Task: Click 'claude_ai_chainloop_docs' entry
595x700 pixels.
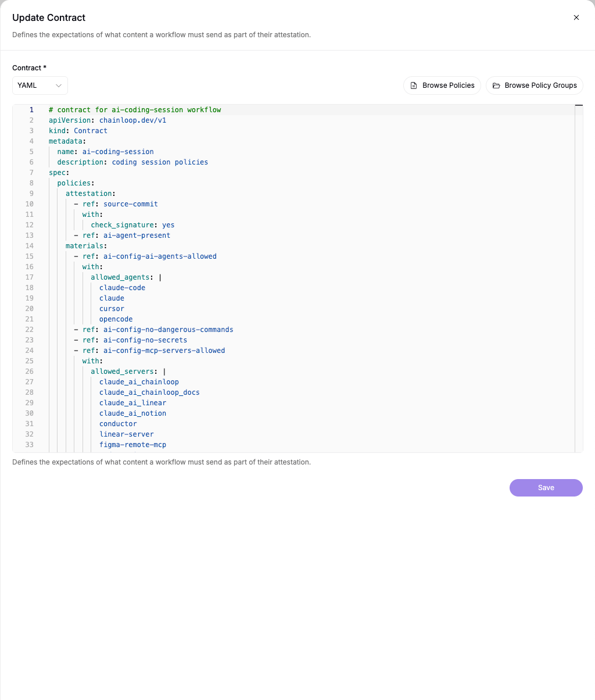Action: click(149, 392)
